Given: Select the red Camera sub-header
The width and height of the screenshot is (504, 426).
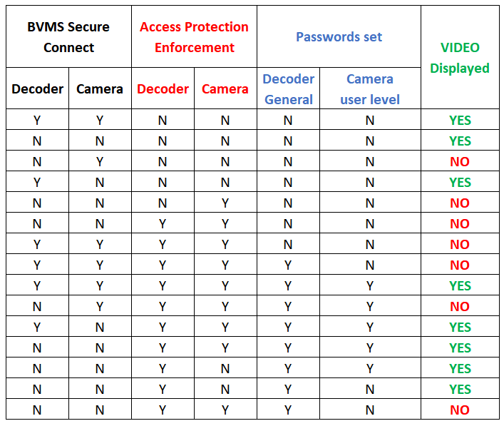Looking at the screenshot, I should click(x=225, y=89).
